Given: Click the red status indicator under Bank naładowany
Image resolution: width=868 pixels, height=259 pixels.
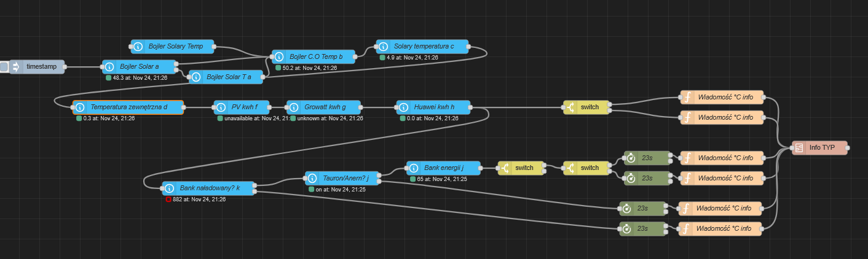Looking at the screenshot, I should pos(168,199).
